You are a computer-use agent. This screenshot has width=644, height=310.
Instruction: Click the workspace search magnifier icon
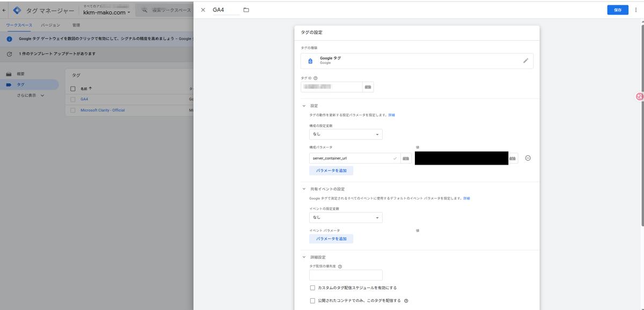point(144,10)
